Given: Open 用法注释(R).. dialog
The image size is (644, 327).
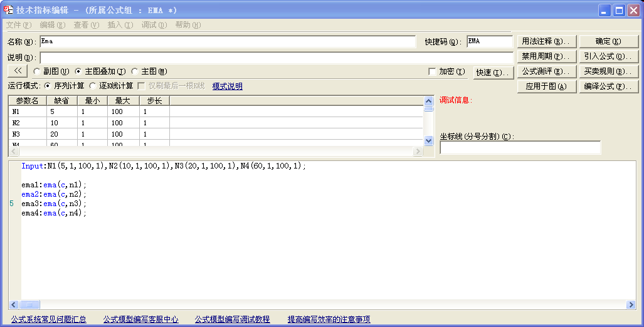Looking at the screenshot, I should point(547,41).
